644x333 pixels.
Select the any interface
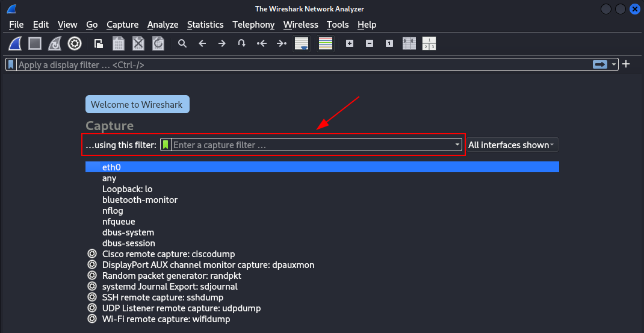pyautogui.click(x=322, y=178)
